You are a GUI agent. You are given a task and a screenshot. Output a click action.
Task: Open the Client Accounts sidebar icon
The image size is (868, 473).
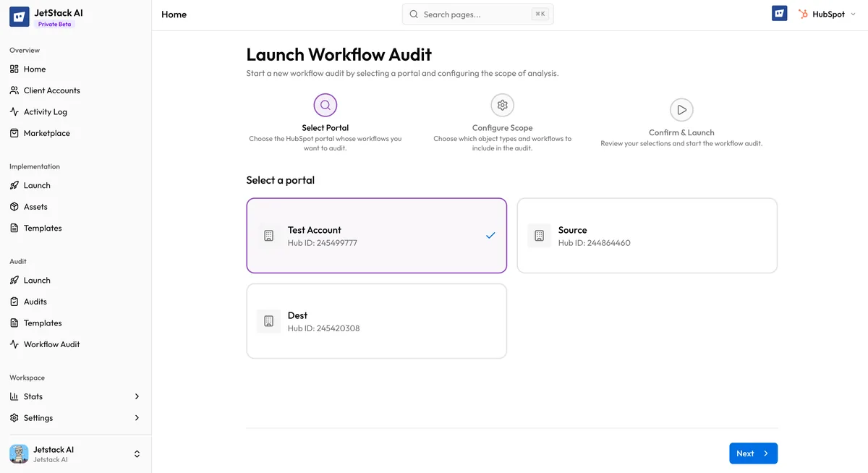click(14, 90)
